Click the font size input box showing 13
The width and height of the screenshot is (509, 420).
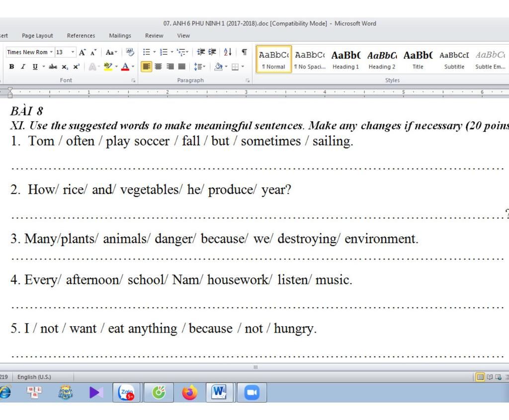click(62, 52)
